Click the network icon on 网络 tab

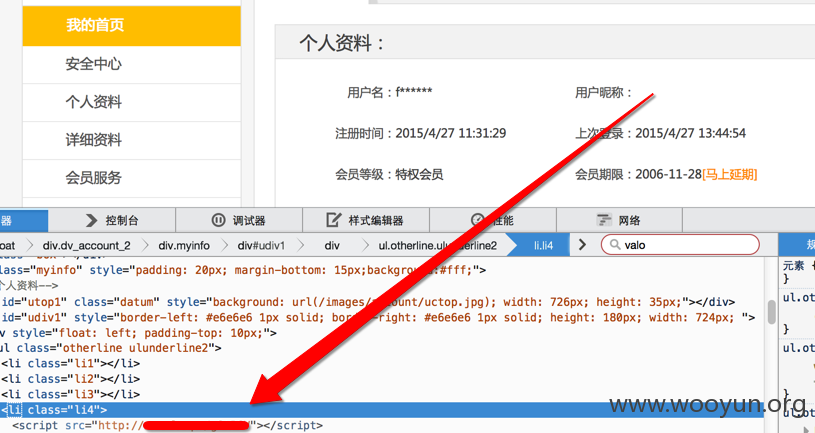click(x=603, y=220)
